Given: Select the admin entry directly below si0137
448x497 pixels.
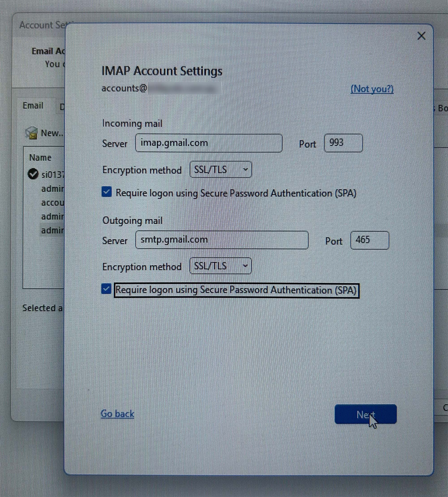Looking at the screenshot, I should pos(52,189).
